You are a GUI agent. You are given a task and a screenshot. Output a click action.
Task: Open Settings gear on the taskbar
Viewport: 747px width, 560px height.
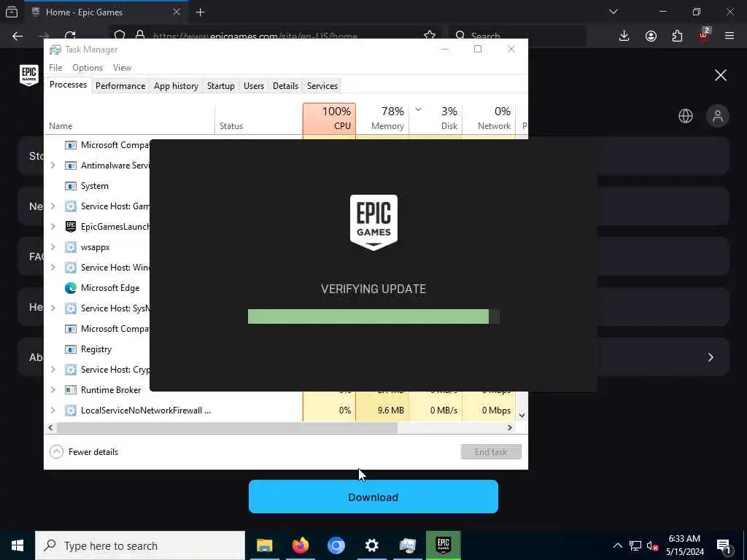371,545
